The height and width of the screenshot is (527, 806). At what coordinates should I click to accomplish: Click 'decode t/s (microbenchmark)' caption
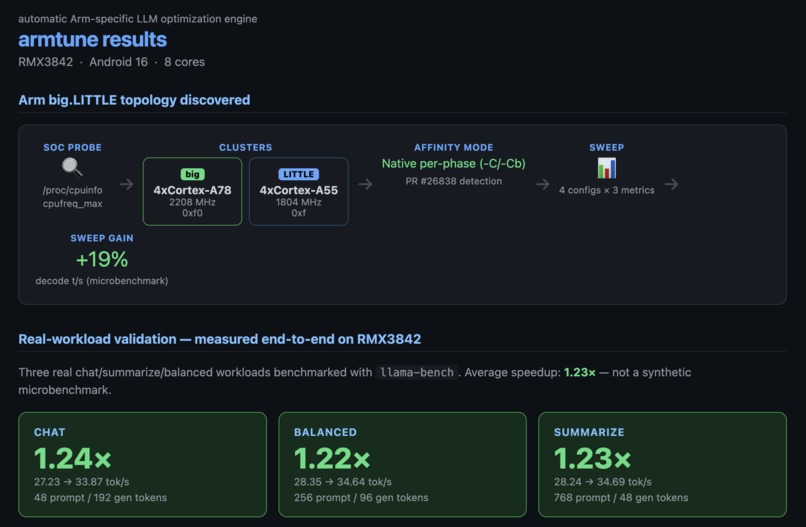pyautogui.click(x=102, y=281)
